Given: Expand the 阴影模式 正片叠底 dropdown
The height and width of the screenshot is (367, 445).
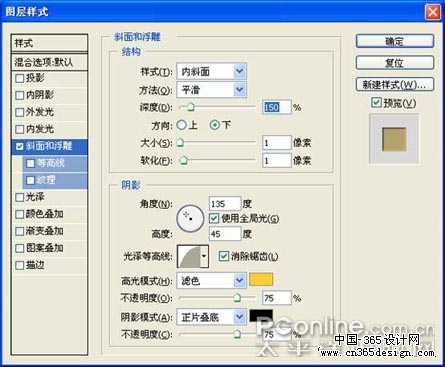Looking at the screenshot, I should 212,317.
